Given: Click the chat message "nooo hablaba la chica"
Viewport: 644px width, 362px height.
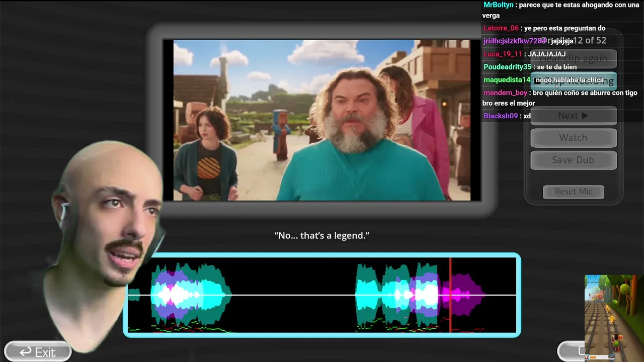Looking at the screenshot, I should click(570, 80).
